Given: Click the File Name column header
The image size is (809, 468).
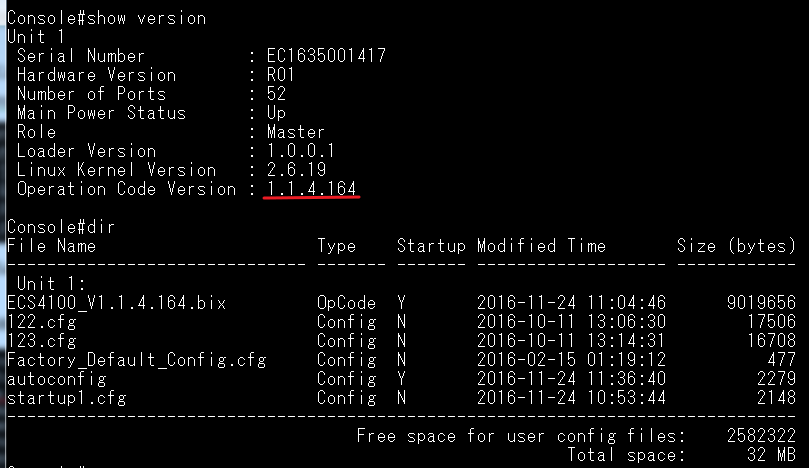Looking at the screenshot, I should click(x=52, y=246).
